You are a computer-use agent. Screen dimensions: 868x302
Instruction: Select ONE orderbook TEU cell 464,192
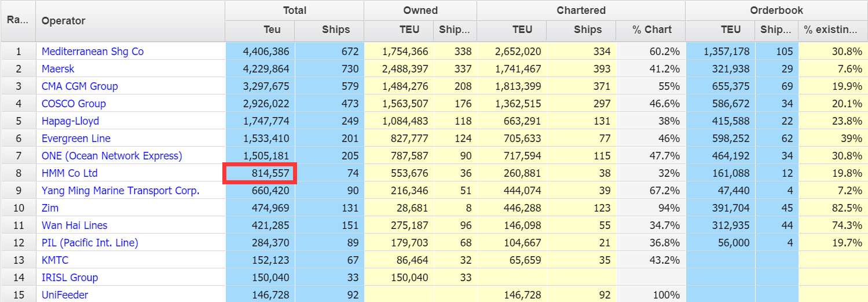(720, 156)
